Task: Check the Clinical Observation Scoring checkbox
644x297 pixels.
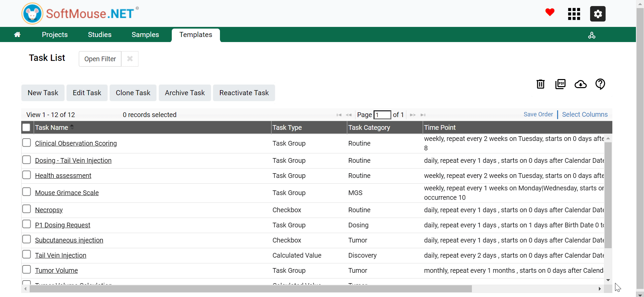Action: coord(26,143)
